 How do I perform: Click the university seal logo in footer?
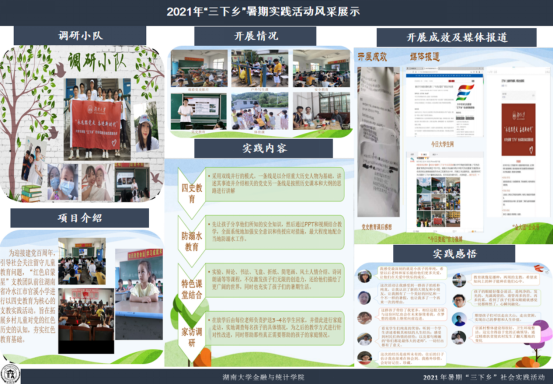[x=11, y=375]
